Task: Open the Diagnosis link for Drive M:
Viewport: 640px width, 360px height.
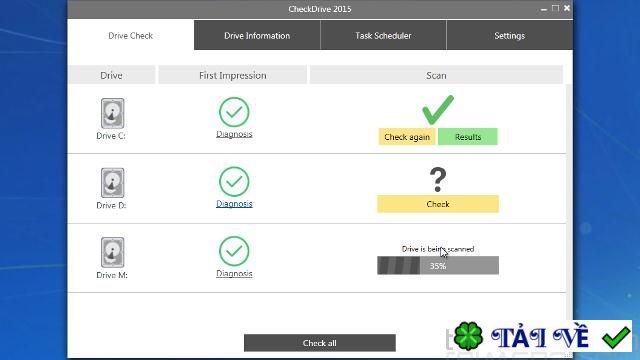Action: 234,273
